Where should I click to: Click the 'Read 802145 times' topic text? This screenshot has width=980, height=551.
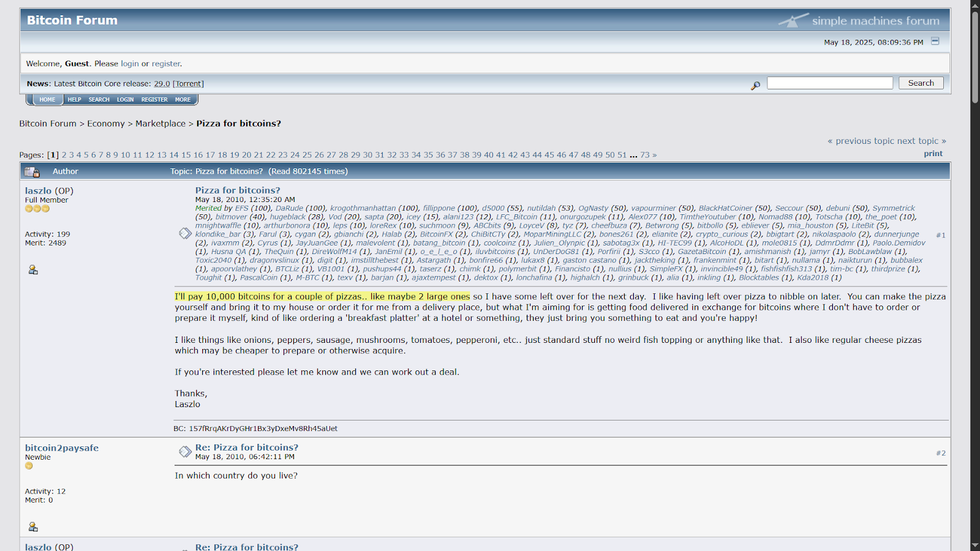[x=308, y=171]
